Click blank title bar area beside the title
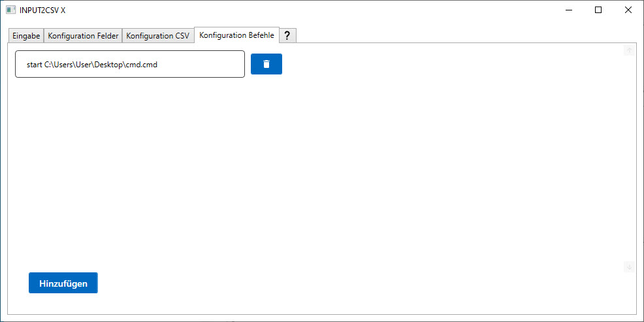The image size is (644, 322). click(x=294, y=10)
